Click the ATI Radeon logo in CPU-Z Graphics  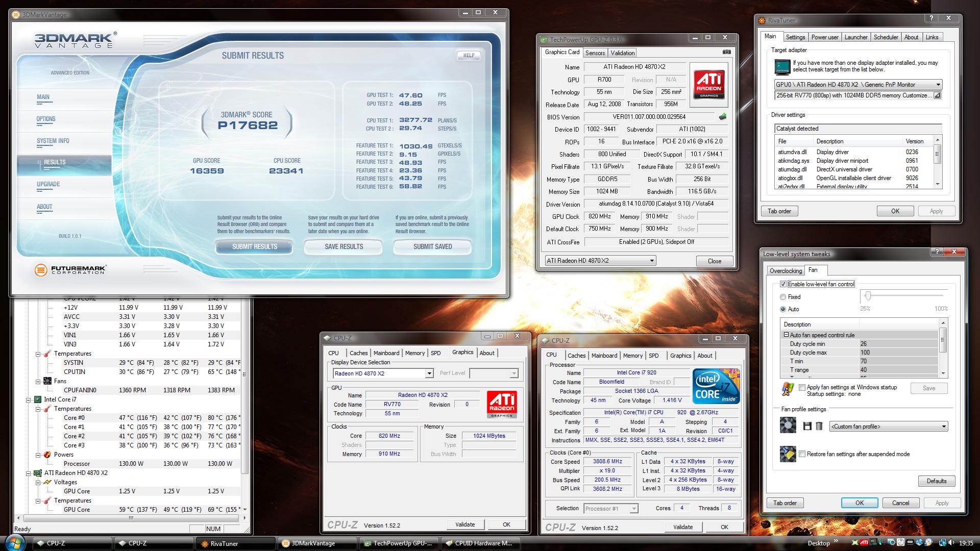point(502,404)
